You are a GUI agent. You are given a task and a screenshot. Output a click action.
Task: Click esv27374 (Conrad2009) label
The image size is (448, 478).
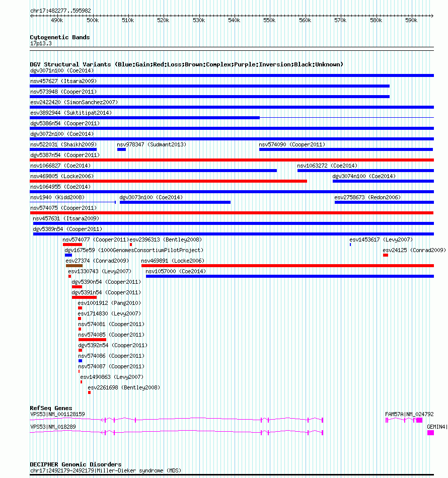[97, 261]
